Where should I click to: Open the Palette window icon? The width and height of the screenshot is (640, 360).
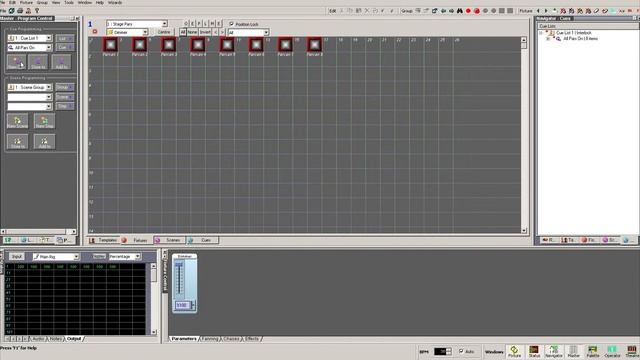(593, 351)
